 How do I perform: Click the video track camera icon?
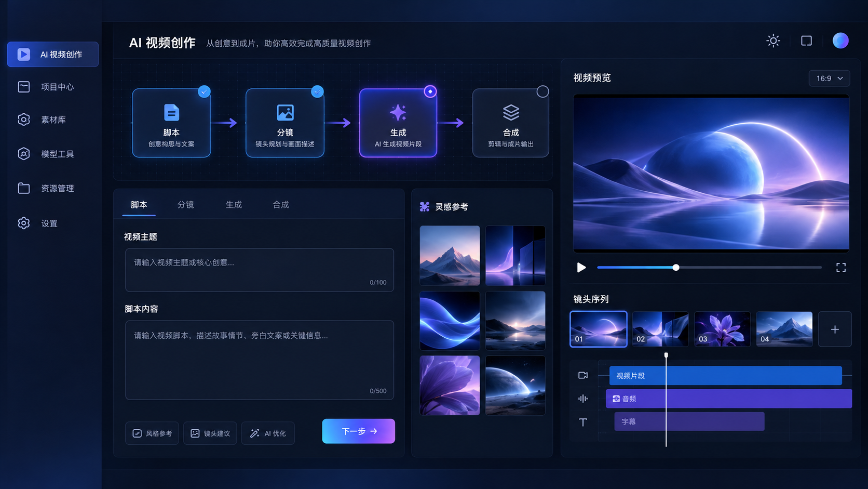tap(583, 375)
